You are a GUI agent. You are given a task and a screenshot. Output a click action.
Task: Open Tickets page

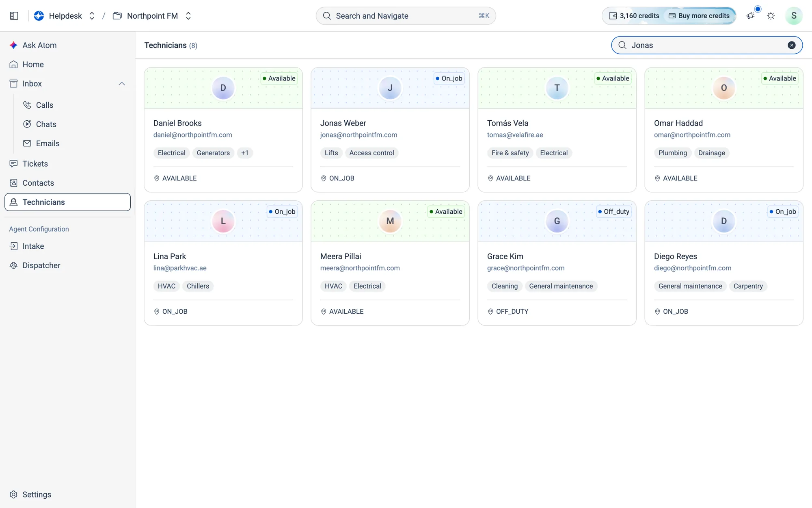[x=67, y=163]
